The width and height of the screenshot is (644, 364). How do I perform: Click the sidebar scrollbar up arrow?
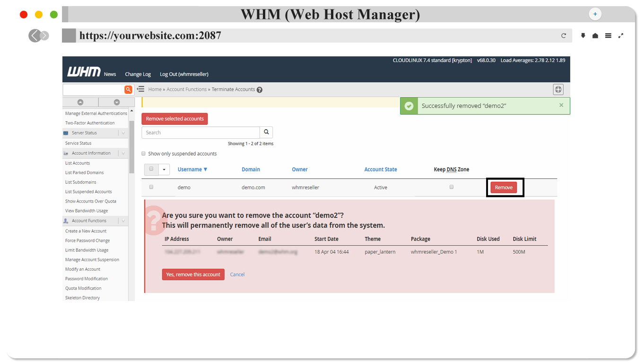[131, 111]
